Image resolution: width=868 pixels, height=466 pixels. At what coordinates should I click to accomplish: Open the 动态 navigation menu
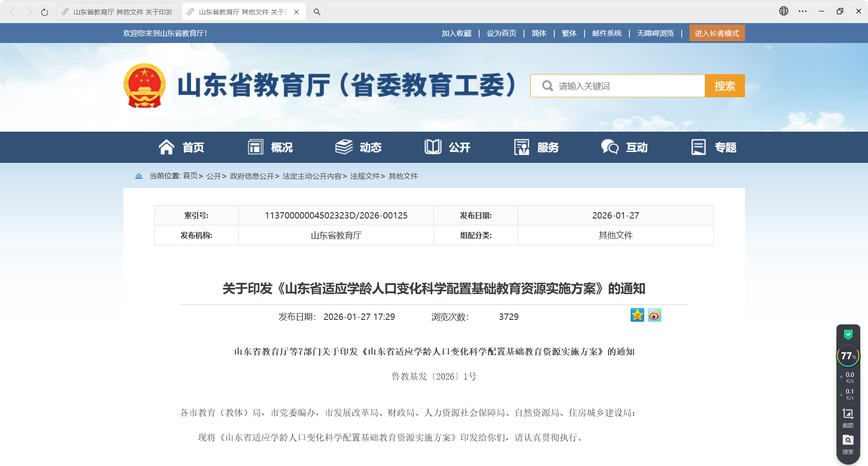pyautogui.click(x=359, y=147)
